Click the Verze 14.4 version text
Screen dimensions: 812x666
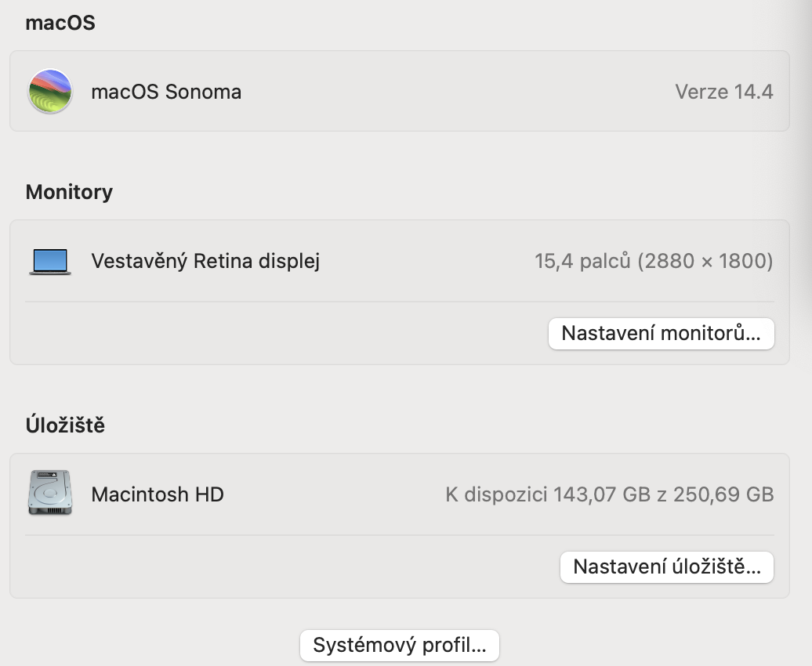click(x=723, y=92)
